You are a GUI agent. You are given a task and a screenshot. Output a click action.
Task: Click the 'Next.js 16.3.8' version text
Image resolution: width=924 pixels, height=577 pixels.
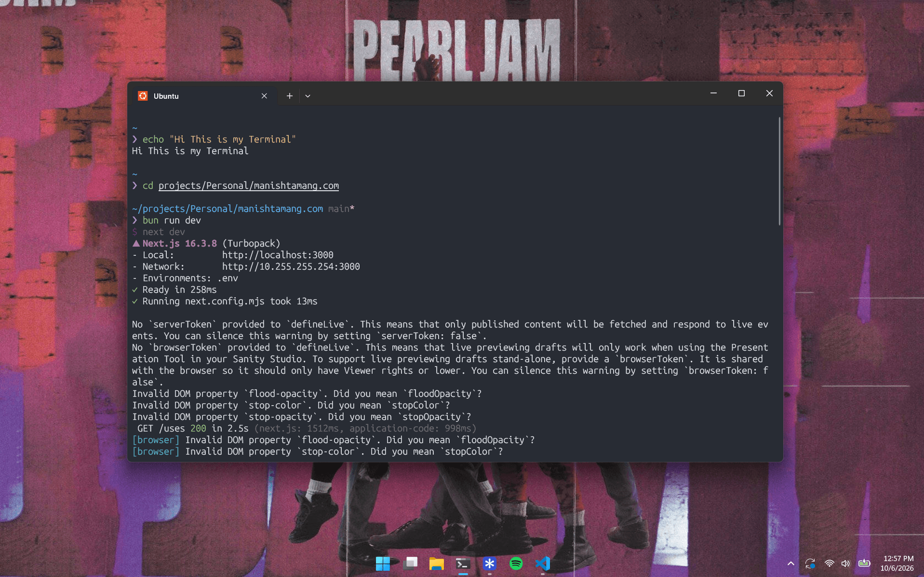pyautogui.click(x=179, y=243)
